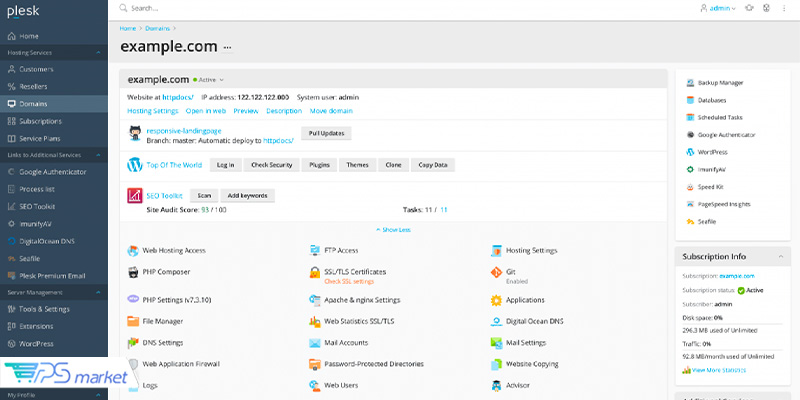Click the Domains breadcrumb link
800x400 pixels.
[158, 29]
